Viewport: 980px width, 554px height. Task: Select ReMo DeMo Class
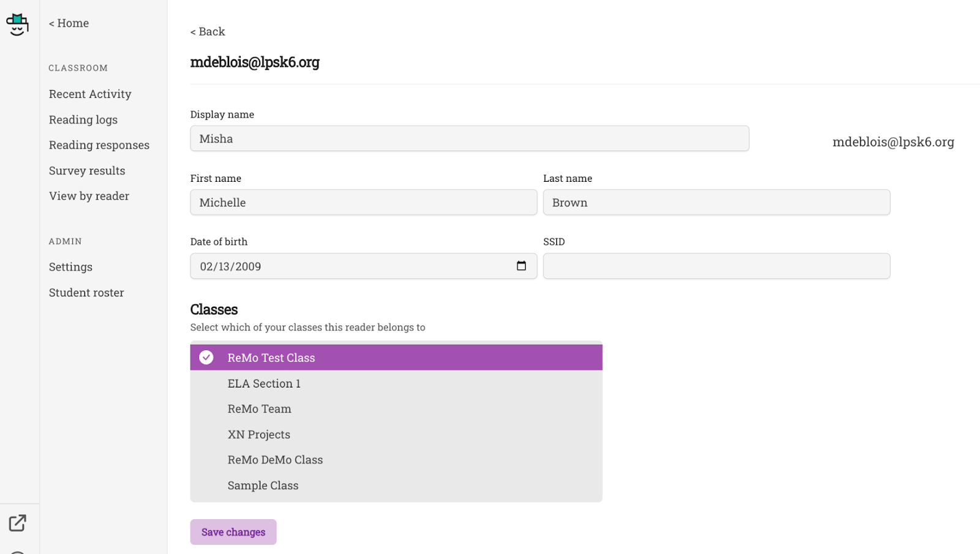point(396,460)
